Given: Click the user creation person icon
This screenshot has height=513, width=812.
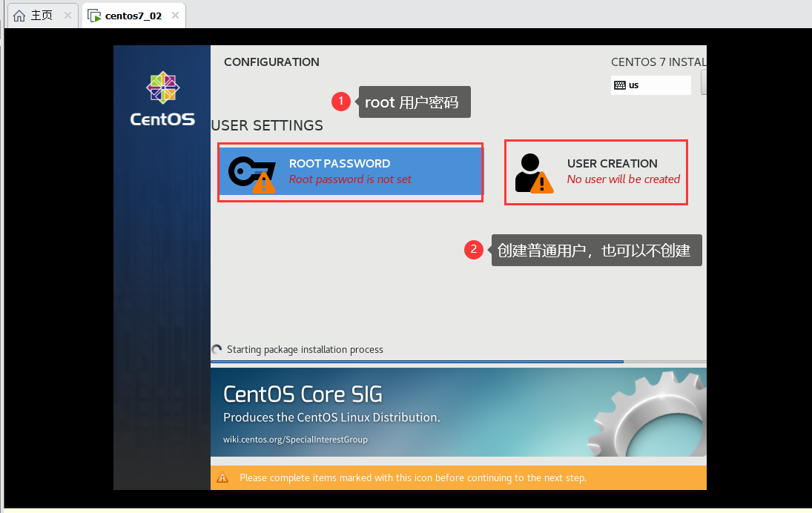Looking at the screenshot, I should coord(534,173).
